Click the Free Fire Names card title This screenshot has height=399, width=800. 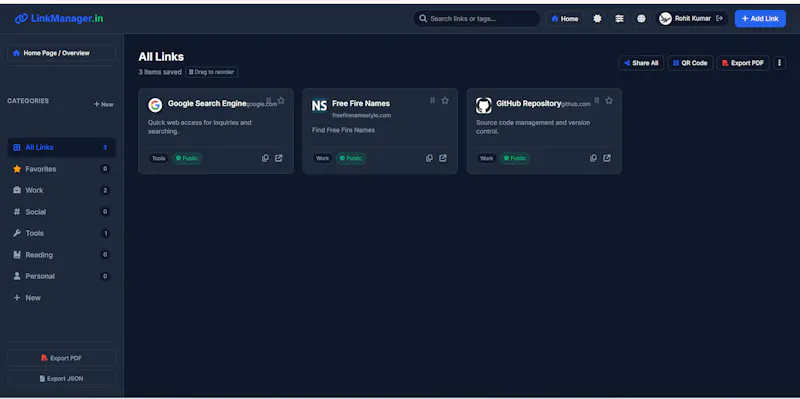pyautogui.click(x=361, y=104)
